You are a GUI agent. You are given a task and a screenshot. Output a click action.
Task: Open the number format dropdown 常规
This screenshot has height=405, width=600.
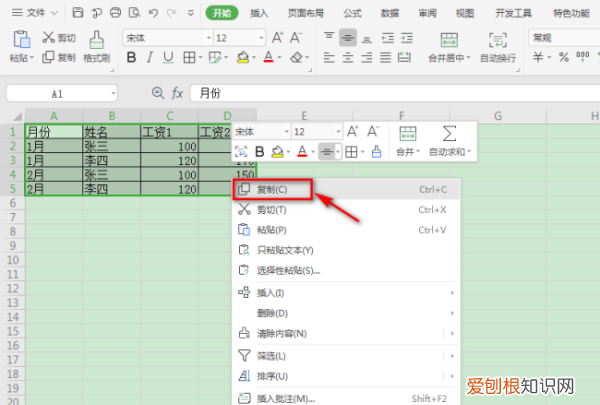tap(564, 38)
